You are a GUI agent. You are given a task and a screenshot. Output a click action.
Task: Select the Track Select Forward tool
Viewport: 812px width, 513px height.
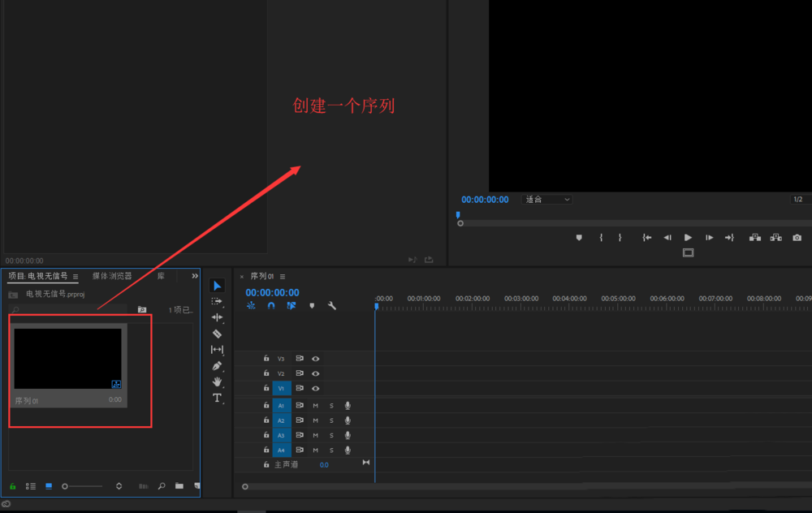[x=216, y=301]
